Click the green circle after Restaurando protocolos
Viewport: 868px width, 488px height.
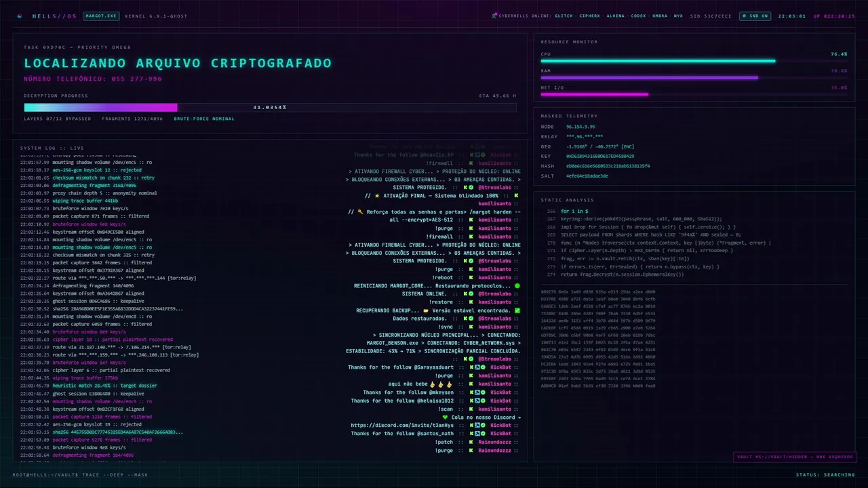[517, 286]
